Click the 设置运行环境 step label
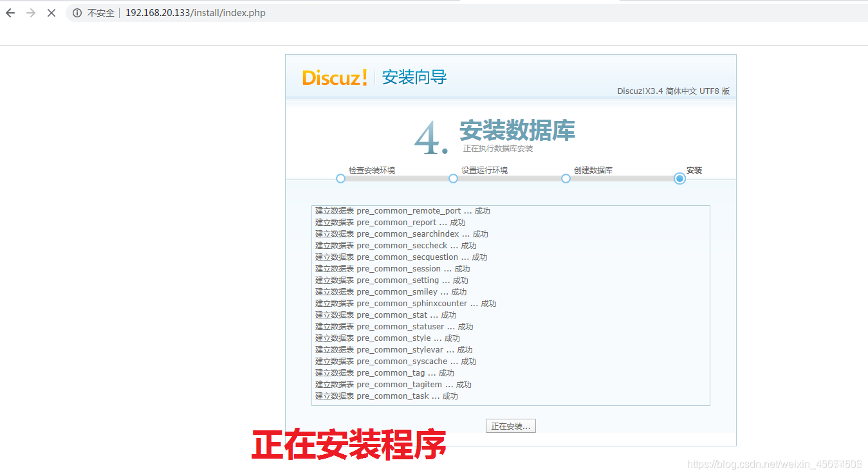Screen dimensions: 868x476 (x=485, y=170)
